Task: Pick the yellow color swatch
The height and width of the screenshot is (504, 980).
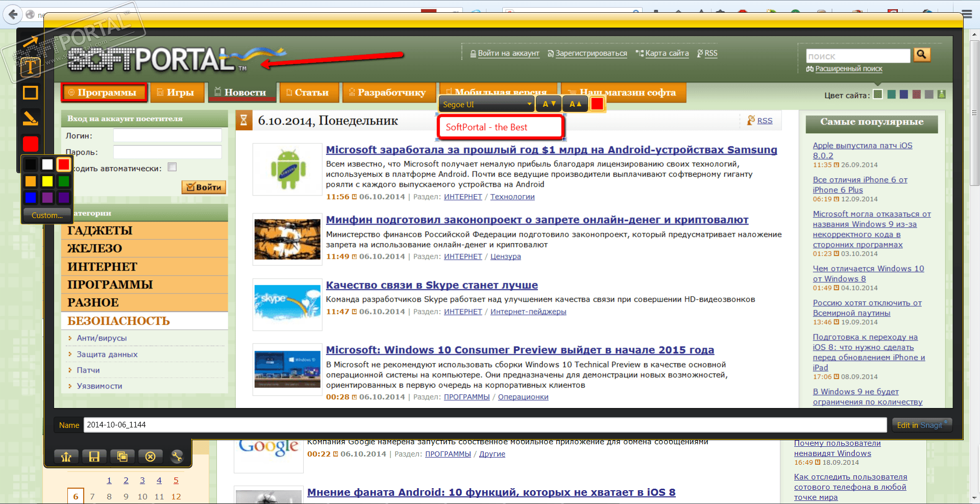Action: [47, 181]
